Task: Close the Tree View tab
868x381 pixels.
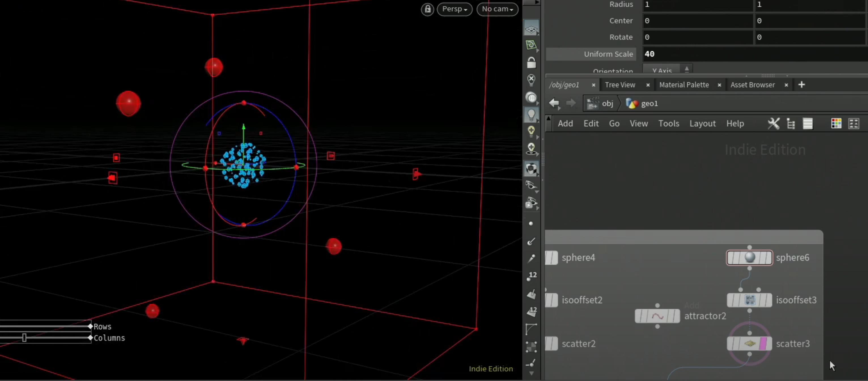Action: 648,85
